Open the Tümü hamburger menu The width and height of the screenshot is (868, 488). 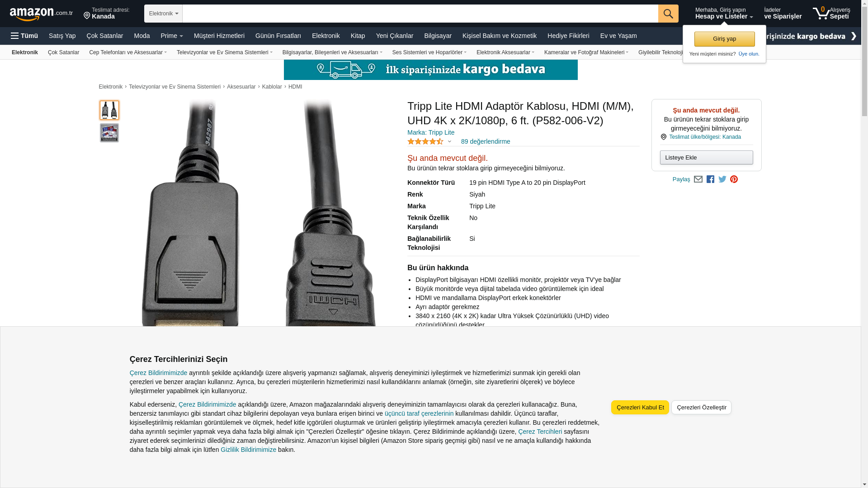point(24,36)
